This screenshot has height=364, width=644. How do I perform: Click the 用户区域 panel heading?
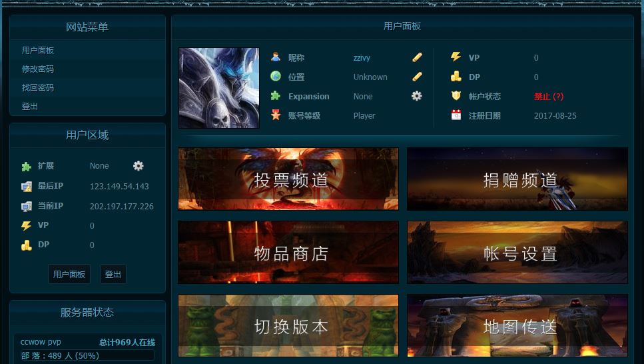pos(87,135)
